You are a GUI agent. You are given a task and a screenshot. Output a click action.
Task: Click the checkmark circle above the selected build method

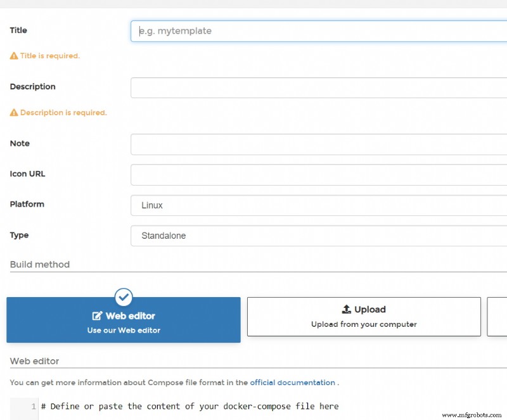coord(123,297)
